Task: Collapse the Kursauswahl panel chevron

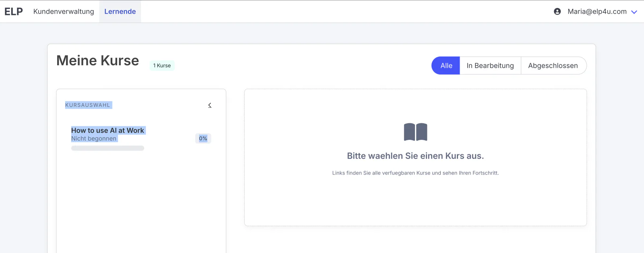Action: pos(210,105)
